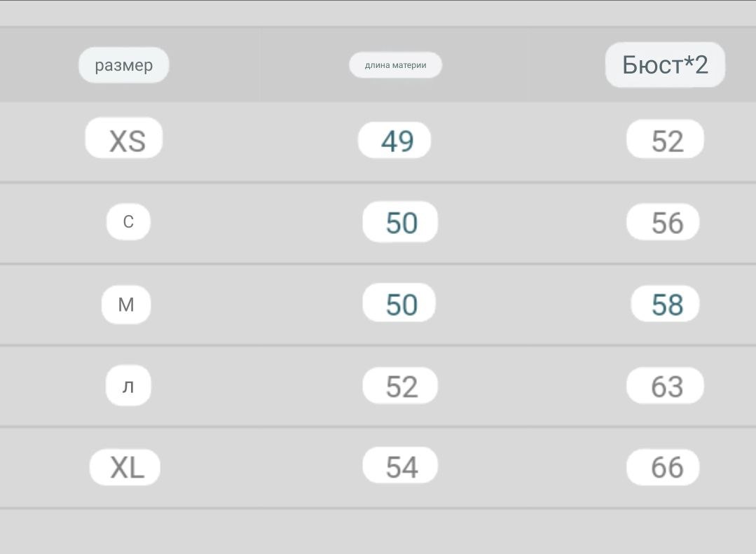The image size is (756, 554).
Task: Choose the С size row label
Action: click(128, 222)
